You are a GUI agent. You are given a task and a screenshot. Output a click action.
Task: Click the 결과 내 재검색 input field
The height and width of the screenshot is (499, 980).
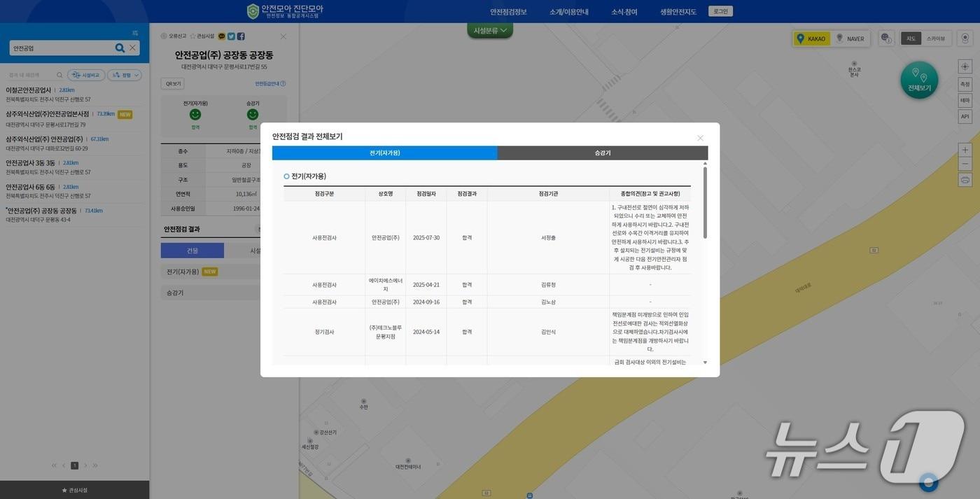(29, 75)
